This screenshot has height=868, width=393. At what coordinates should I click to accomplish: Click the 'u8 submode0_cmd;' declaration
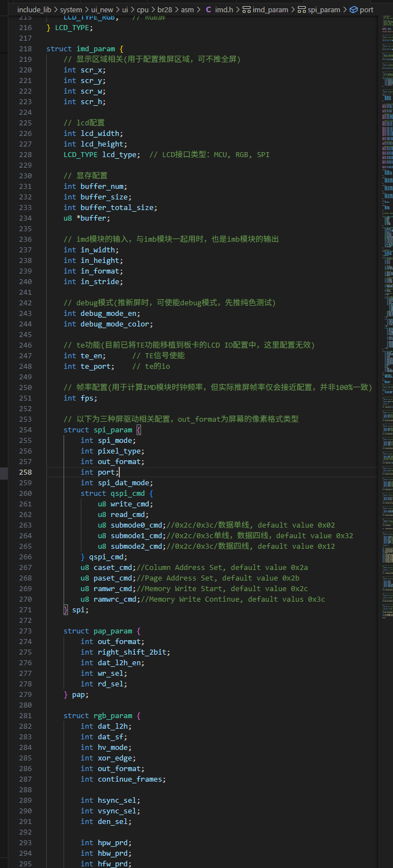pos(132,525)
